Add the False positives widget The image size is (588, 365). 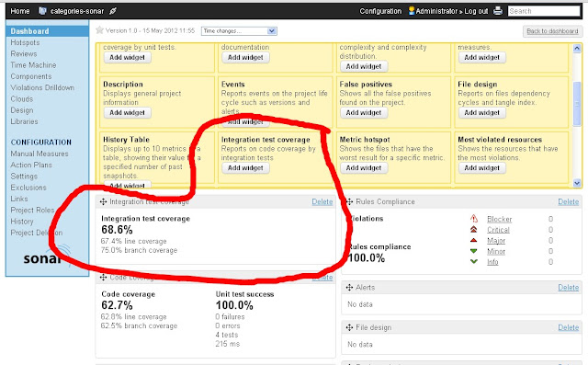pyautogui.click(x=364, y=112)
